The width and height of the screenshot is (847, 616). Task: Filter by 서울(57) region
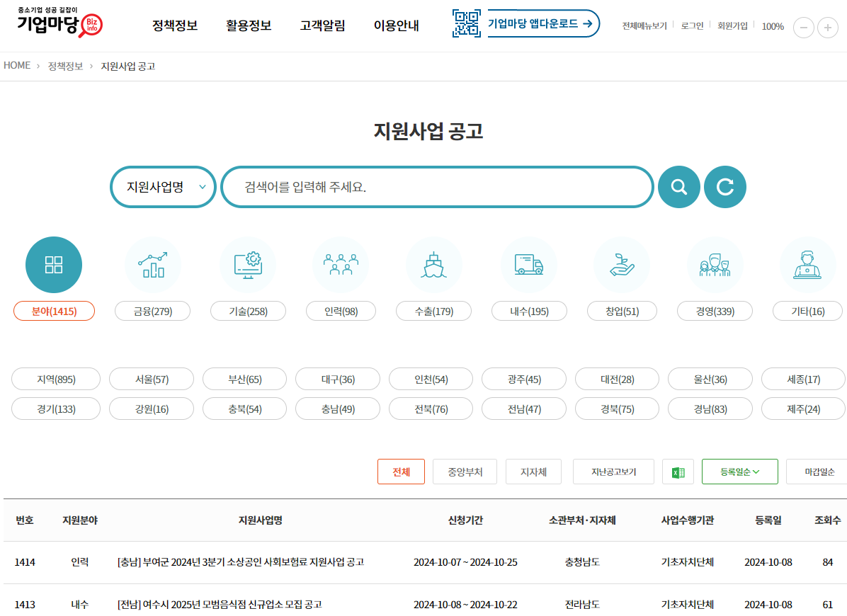point(152,379)
